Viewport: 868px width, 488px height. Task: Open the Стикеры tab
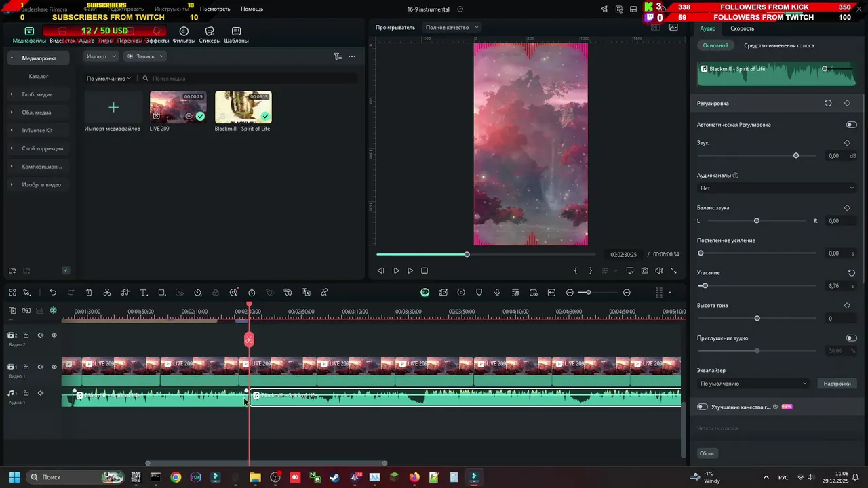coord(210,35)
